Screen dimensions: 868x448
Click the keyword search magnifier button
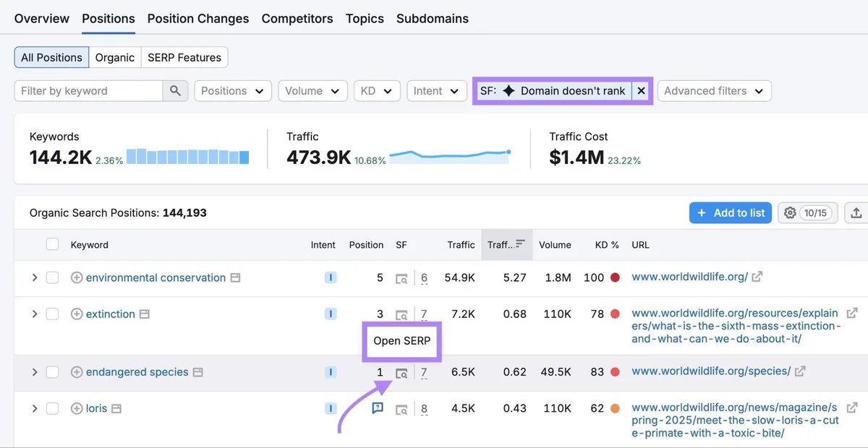click(x=175, y=90)
